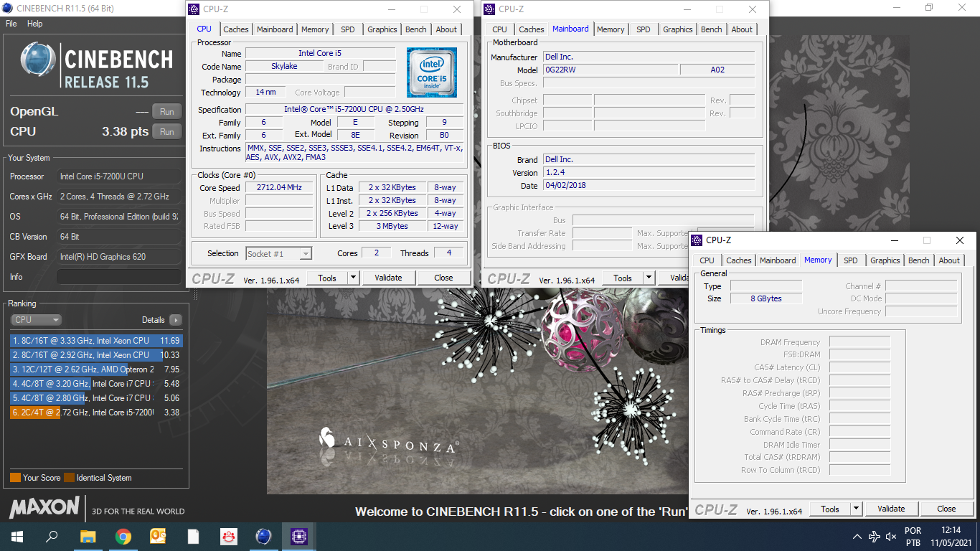Screen dimensions: 980x551
Task: Click Validate in Memory CPU-Z window
Action: pyautogui.click(x=891, y=509)
